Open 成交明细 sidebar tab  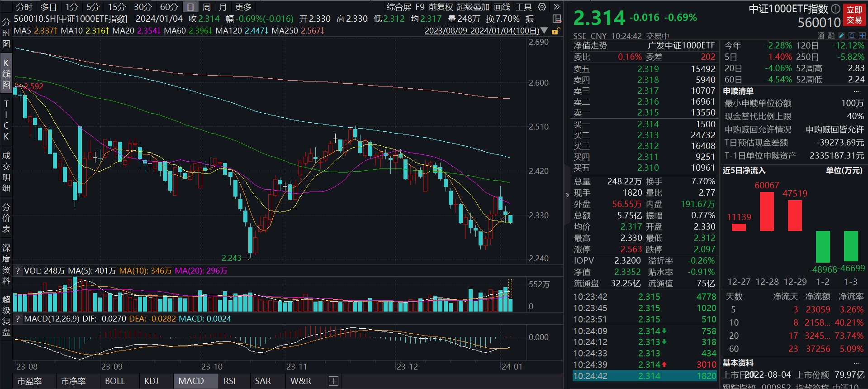[6, 172]
